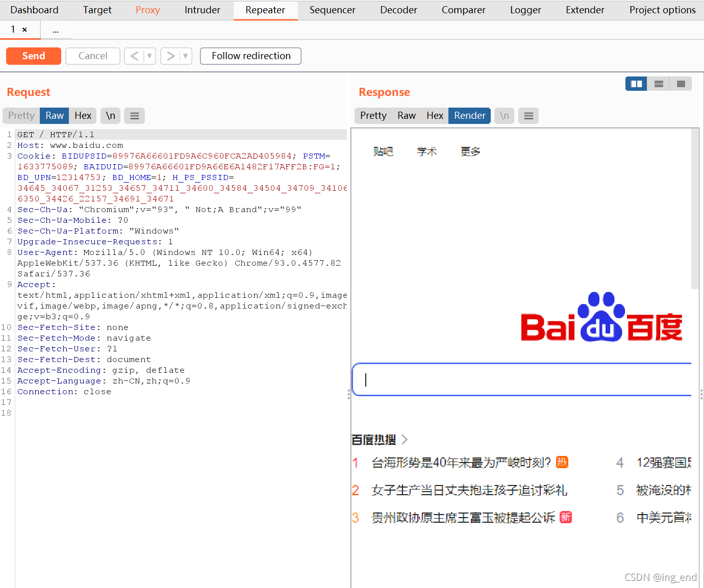This screenshot has height=588, width=704.
Task: Open the 学术 link
Action: pos(427,151)
